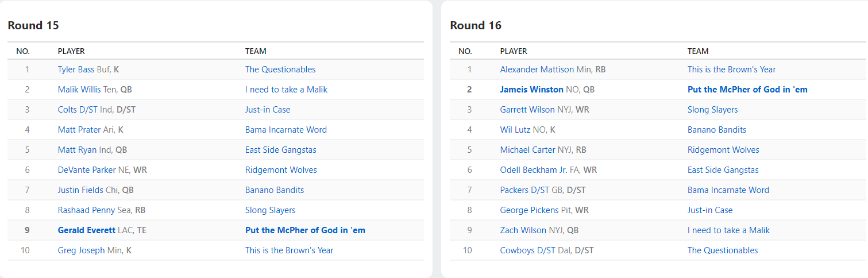The width and height of the screenshot is (868, 278).
Task: Open East Side Gangstas team in Round 15
Action: (280, 150)
